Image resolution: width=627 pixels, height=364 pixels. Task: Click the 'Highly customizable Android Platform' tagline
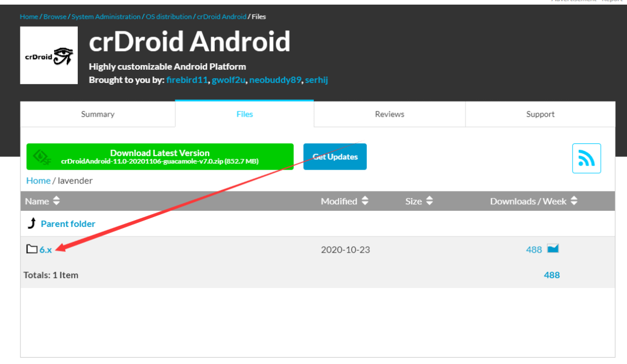coord(168,66)
